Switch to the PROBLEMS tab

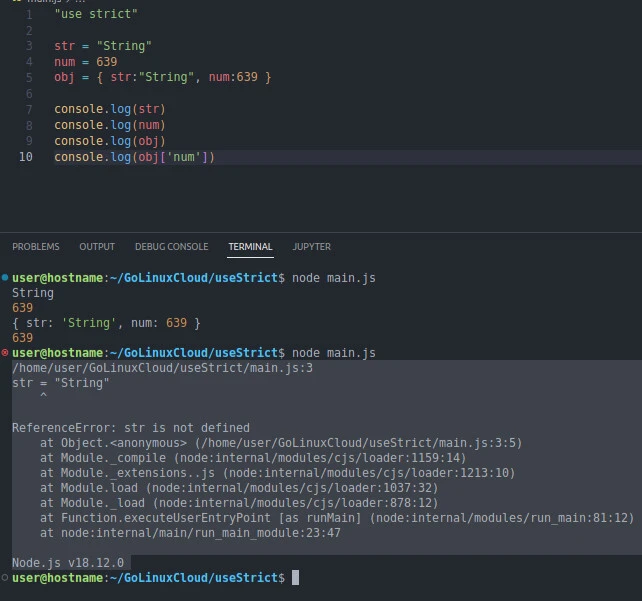coord(35,247)
